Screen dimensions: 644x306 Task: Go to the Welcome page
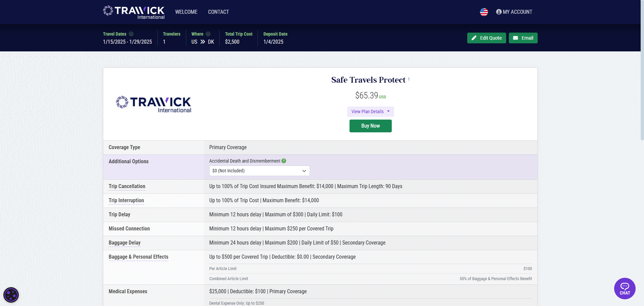point(186,12)
